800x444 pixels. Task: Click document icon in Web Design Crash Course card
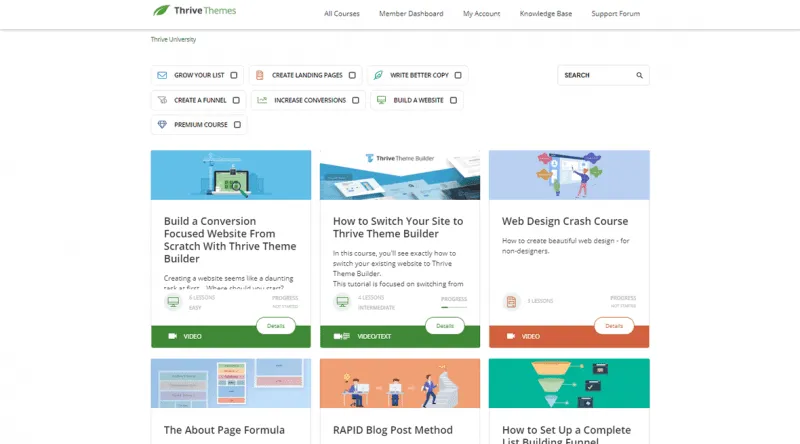[x=511, y=302]
